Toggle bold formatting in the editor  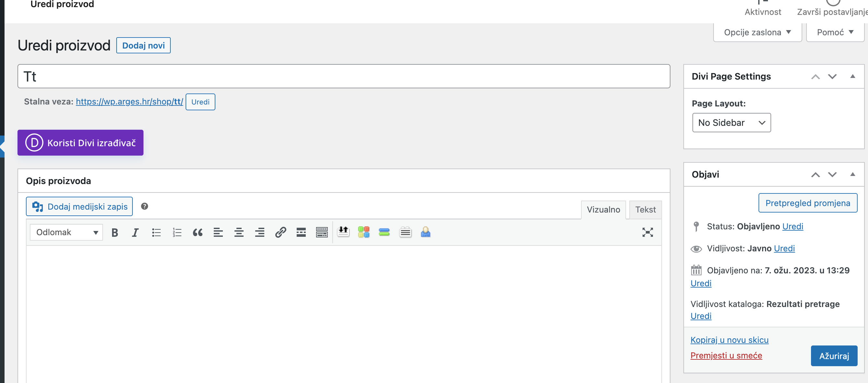tap(115, 232)
